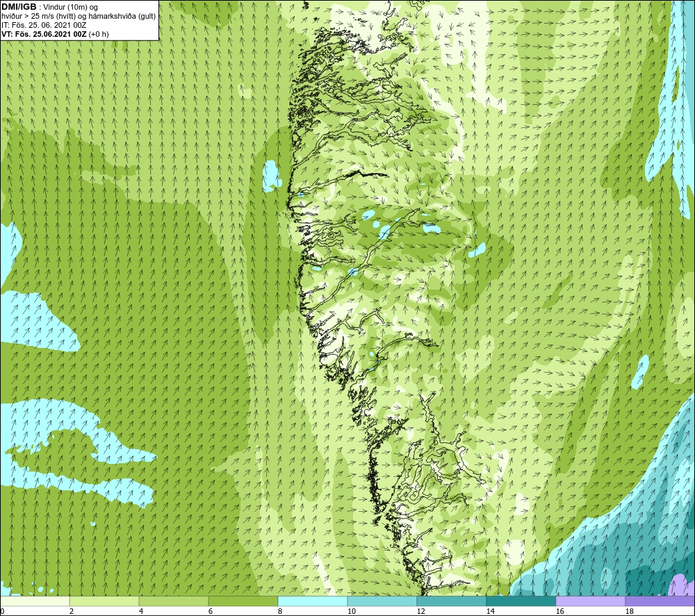Click the legend value "4"
This screenshot has height=616, width=695.
(141, 612)
